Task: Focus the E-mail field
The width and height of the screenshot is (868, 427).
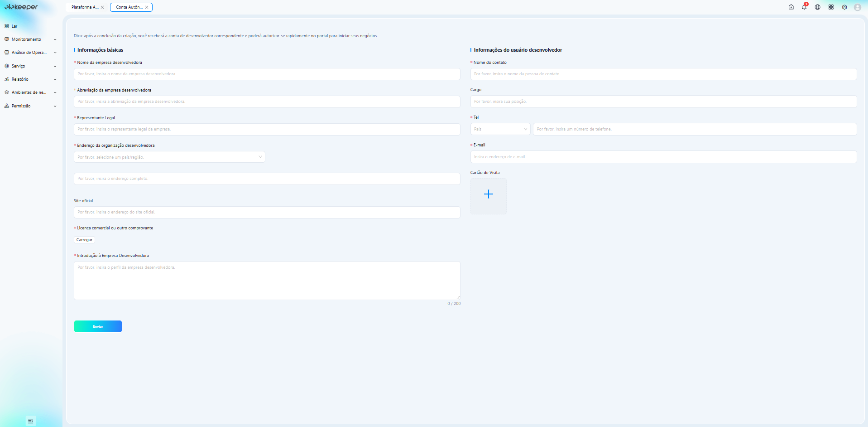Action: pyautogui.click(x=663, y=157)
